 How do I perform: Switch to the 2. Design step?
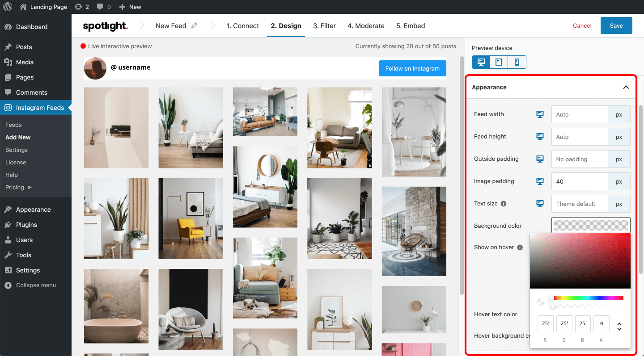tap(286, 26)
